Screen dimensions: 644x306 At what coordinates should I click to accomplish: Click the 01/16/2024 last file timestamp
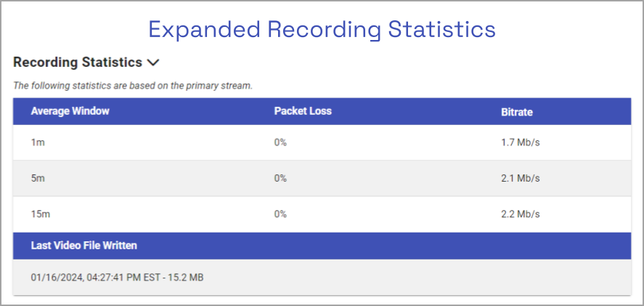click(117, 277)
